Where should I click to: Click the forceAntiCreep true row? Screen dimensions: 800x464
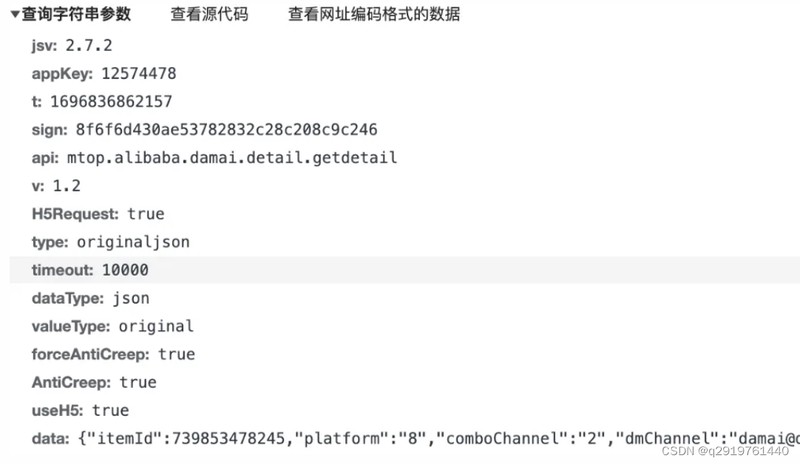[x=113, y=354]
